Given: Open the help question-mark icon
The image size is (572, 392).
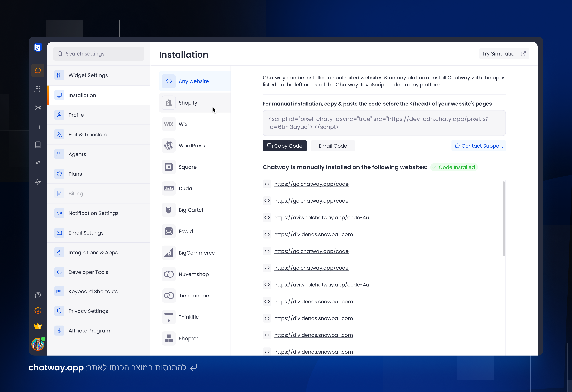Looking at the screenshot, I should (x=38, y=294).
